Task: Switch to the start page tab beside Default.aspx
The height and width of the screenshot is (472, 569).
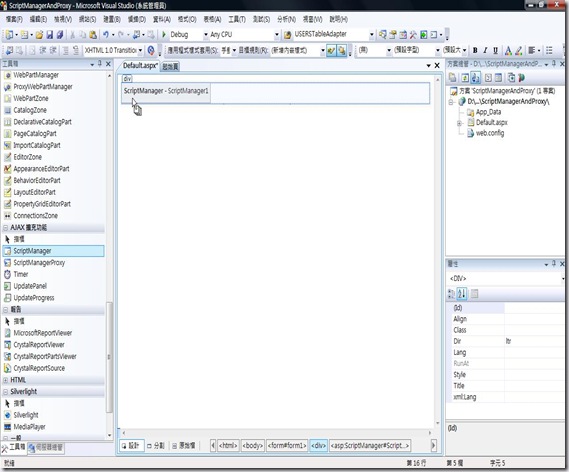Action: pos(170,66)
